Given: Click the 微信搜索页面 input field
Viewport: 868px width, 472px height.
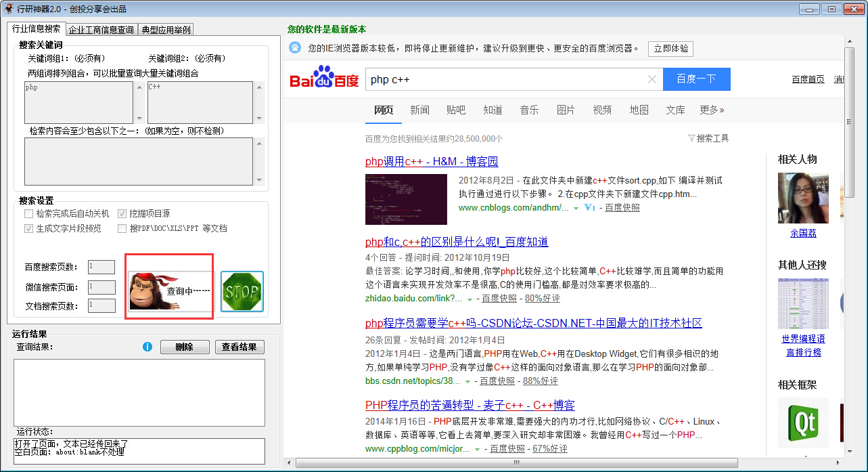Looking at the screenshot, I should (101, 287).
